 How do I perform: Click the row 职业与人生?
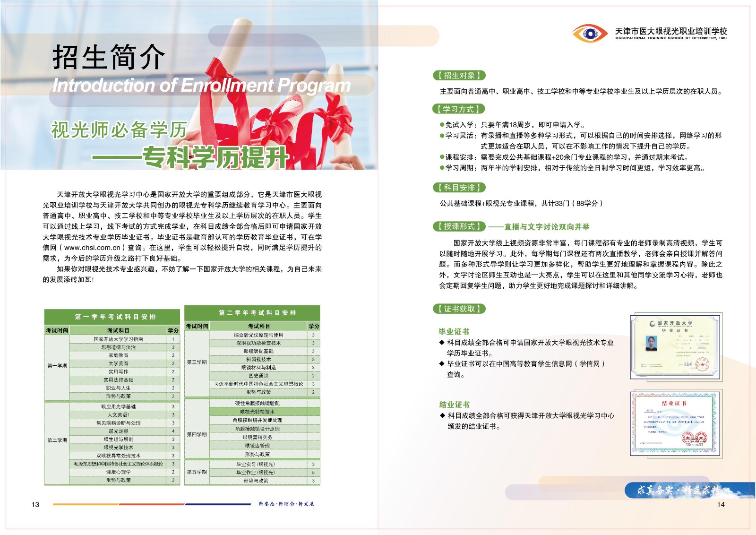point(125,388)
